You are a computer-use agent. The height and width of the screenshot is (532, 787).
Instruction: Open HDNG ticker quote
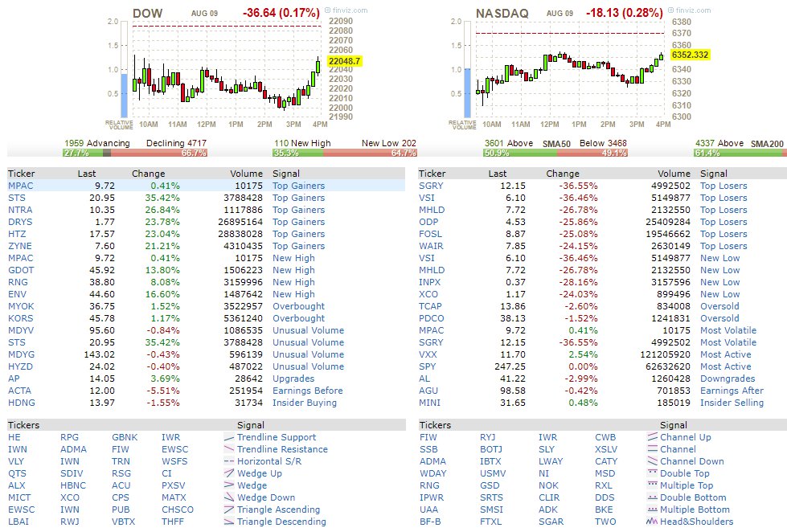(22, 403)
